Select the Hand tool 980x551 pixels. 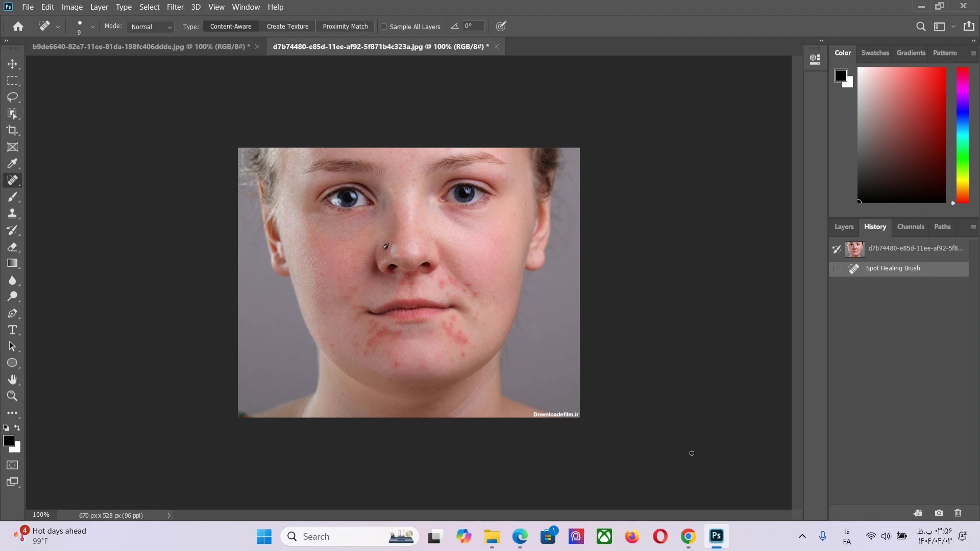pos(12,379)
